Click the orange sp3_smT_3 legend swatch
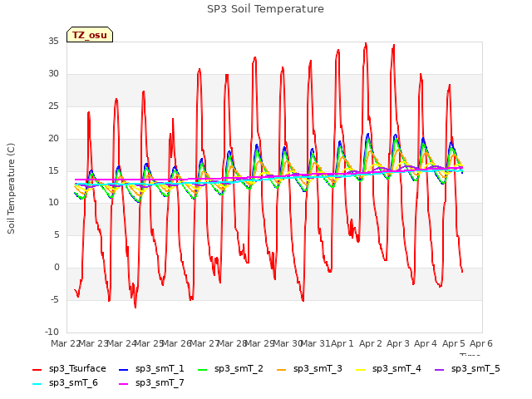The image size is (532, 399). click(282, 369)
